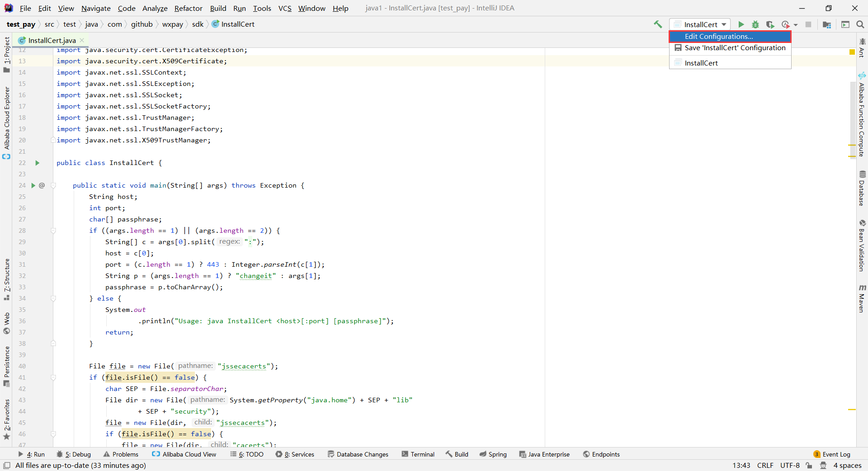Toggle the fold marker on line 38
Image resolution: width=868 pixels, height=471 pixels.
point(53,344)
